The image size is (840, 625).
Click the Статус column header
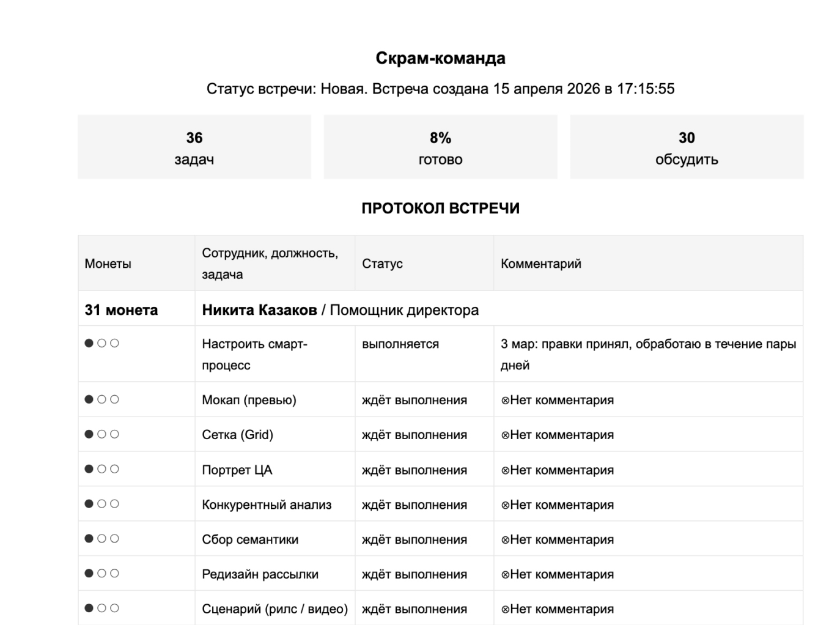tap(382, 264)
